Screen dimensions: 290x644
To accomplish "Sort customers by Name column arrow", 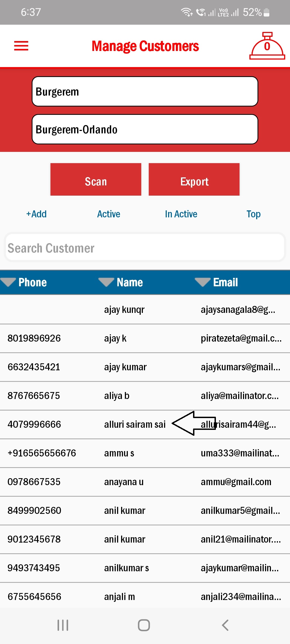I will 106,282.
